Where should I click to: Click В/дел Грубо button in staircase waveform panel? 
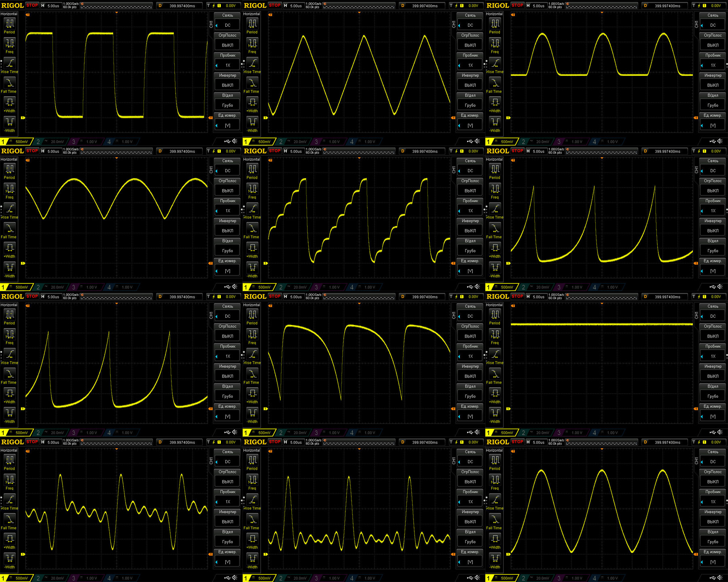470,251
